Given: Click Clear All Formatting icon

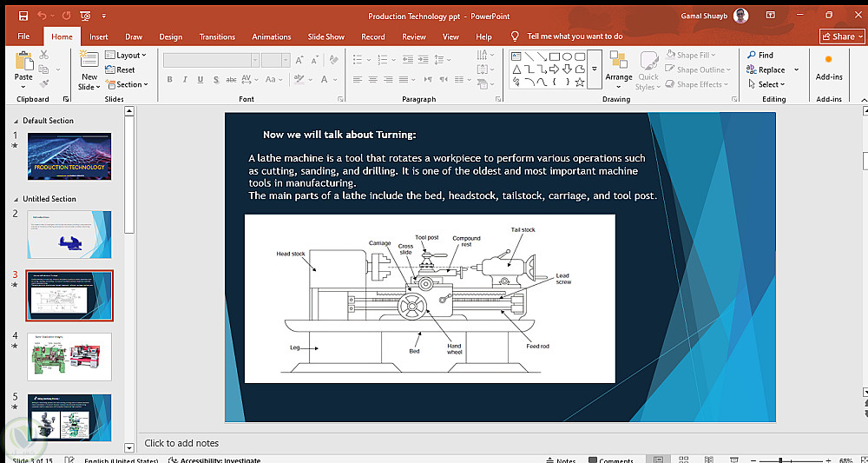Looking at the screenshot, I should pyautogui.click(x=333, y=60).
